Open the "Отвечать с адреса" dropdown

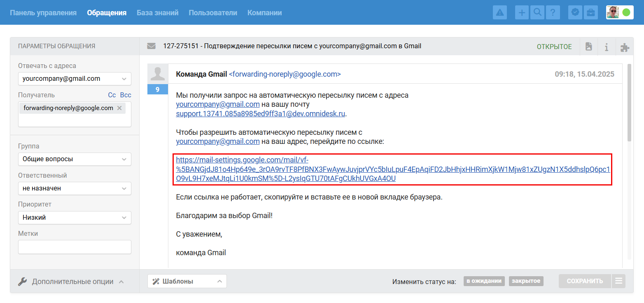75,79
